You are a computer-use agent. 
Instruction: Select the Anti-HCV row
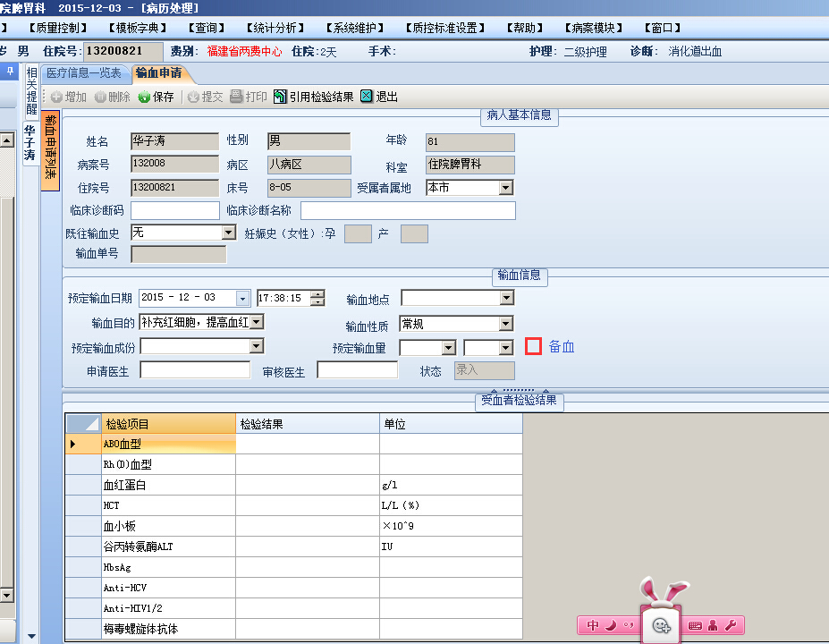294,588
